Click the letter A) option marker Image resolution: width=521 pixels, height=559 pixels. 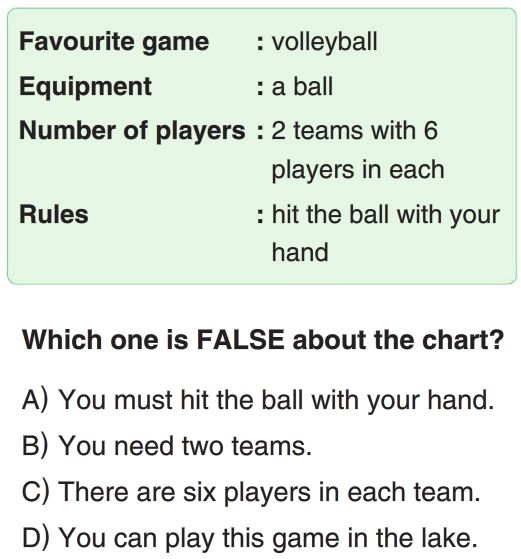35,400
